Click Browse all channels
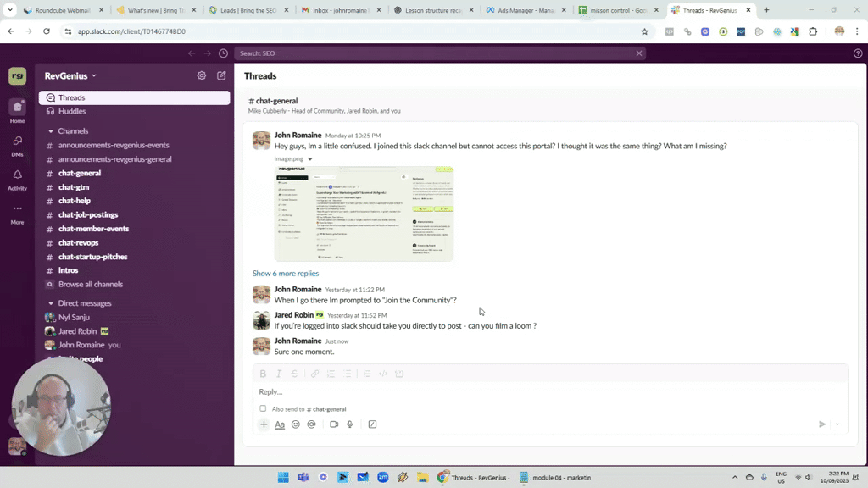The width and height of the screenshot is (868, 488). tap(91, 285)
